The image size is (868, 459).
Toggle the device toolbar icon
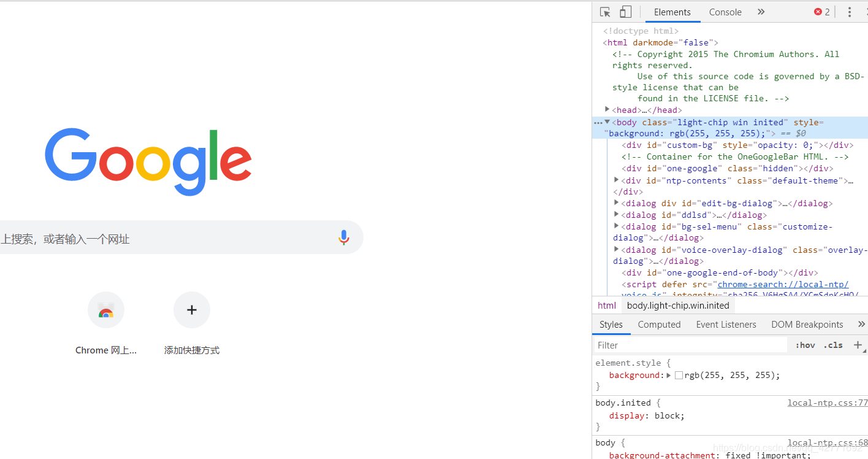tap(625, 12)
